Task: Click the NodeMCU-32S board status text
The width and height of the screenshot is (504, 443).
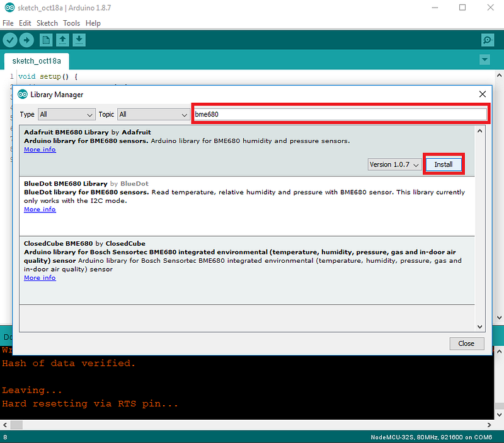Action: click(432, 437)
